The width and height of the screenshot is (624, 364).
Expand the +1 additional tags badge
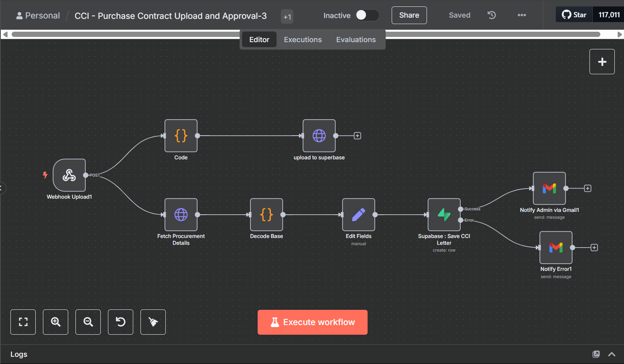(287, 17)
